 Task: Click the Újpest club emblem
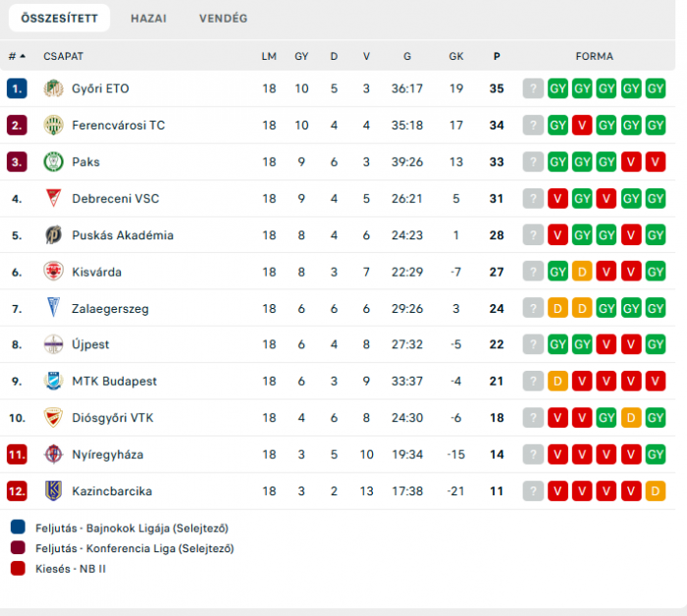click(53, 344)
